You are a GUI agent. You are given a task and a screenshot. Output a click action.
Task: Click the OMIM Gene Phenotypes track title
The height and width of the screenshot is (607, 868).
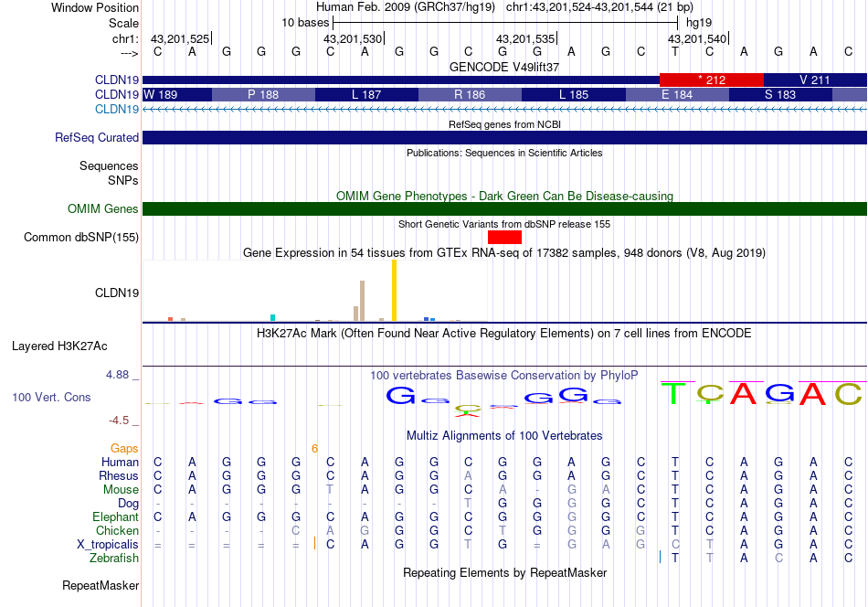point(504,196)
